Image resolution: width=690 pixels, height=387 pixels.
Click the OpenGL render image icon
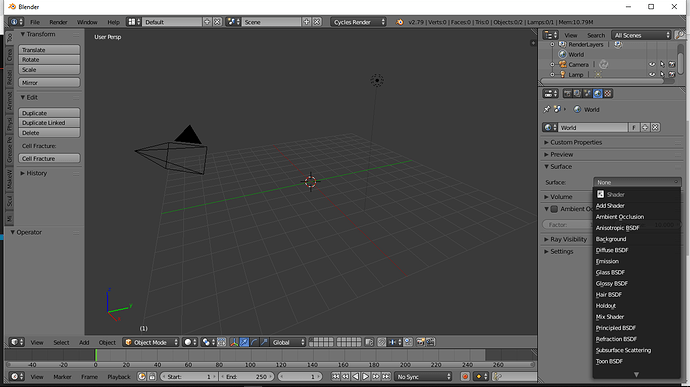click(420, 342)
